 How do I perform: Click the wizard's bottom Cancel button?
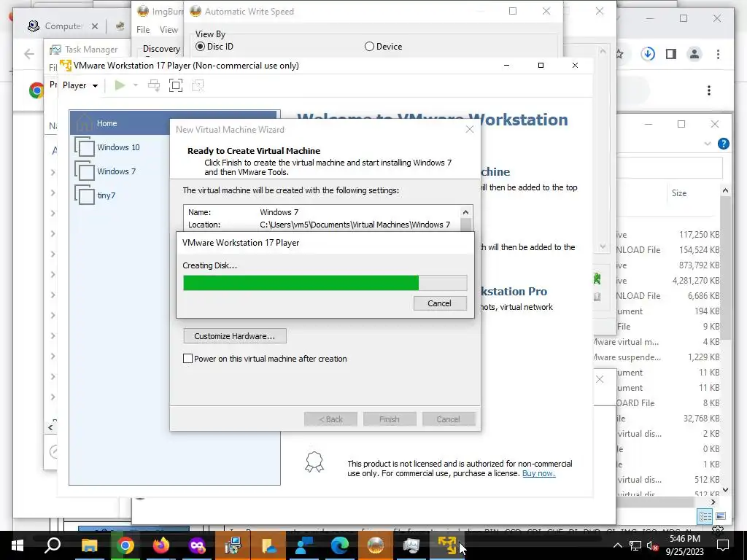[449, 419]
